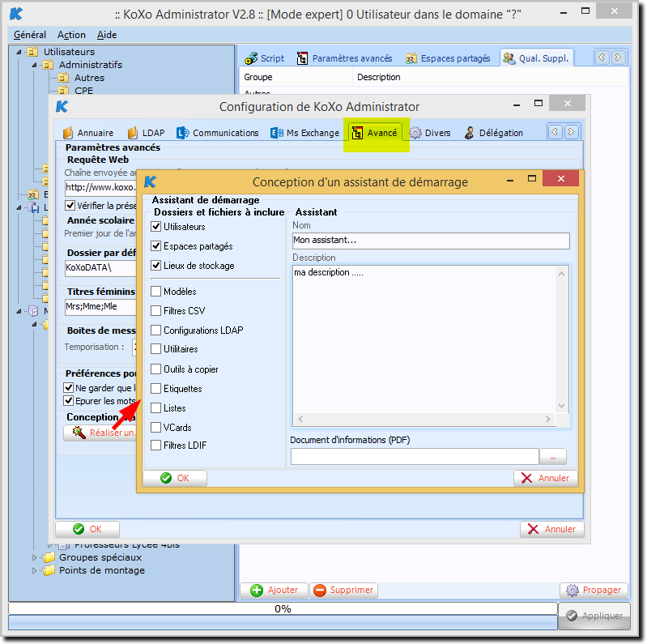Toggle the Vérifier la présence checkbox
This screenshot has height=644, width=647.
tap(70, 205)
